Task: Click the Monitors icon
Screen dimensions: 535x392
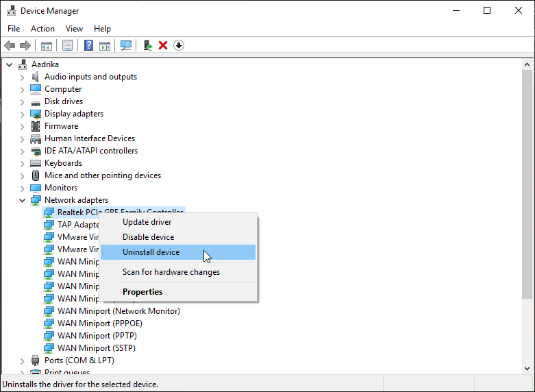Action: (x=36, y=188)
